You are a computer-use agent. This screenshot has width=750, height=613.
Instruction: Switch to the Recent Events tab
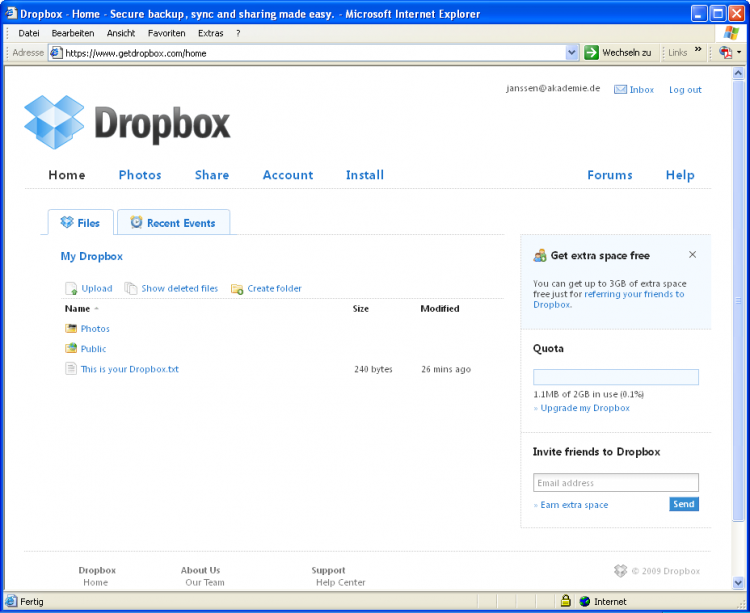point(173,223)
